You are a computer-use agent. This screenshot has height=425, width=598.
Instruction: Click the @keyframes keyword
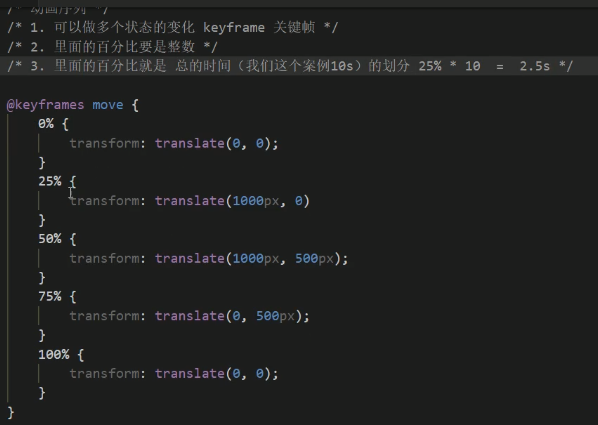(x=45, y=105)
